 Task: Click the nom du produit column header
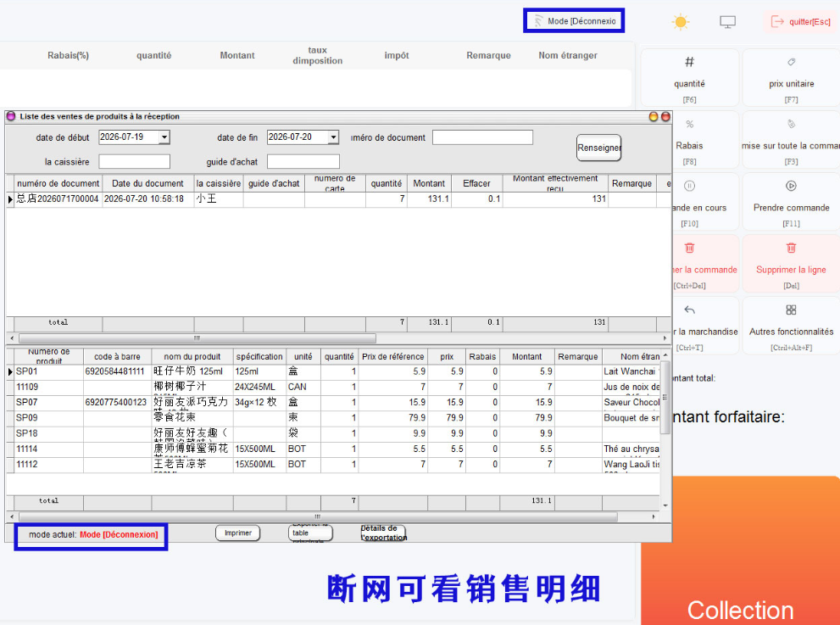click(x=192, y=356)
